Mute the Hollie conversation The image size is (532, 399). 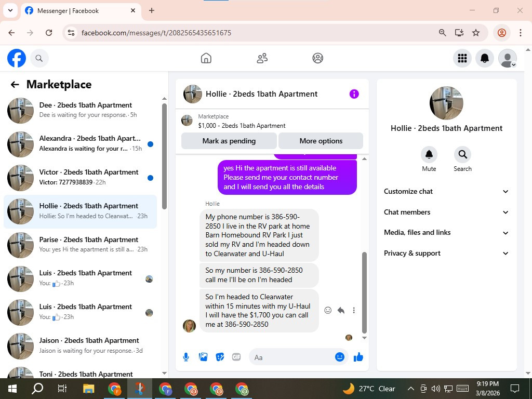(x=429, y=155)
